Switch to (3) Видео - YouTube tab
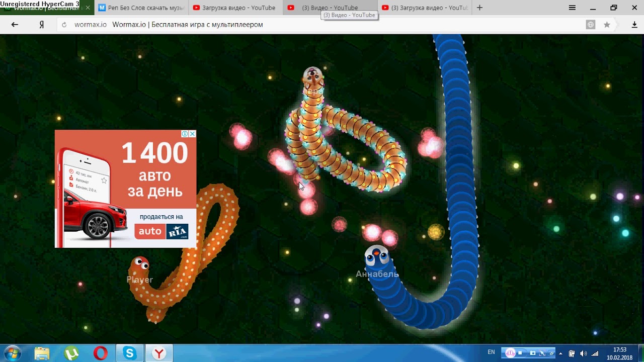 (x=330, y=8)
